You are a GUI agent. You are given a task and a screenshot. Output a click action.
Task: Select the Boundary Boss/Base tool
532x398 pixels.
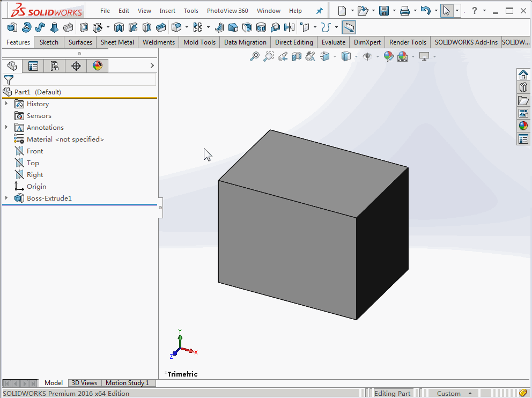[x=68, y=27]
